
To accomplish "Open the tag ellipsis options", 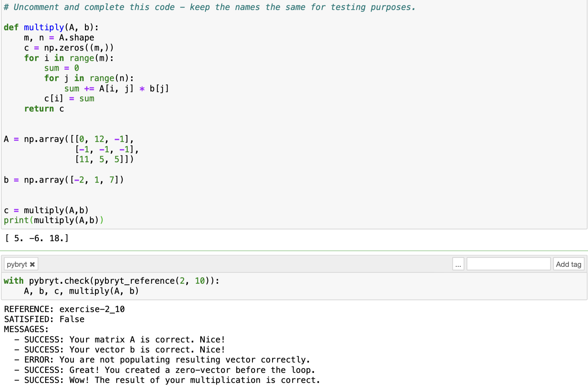I will pyautogui.click(x=458, y=264).
